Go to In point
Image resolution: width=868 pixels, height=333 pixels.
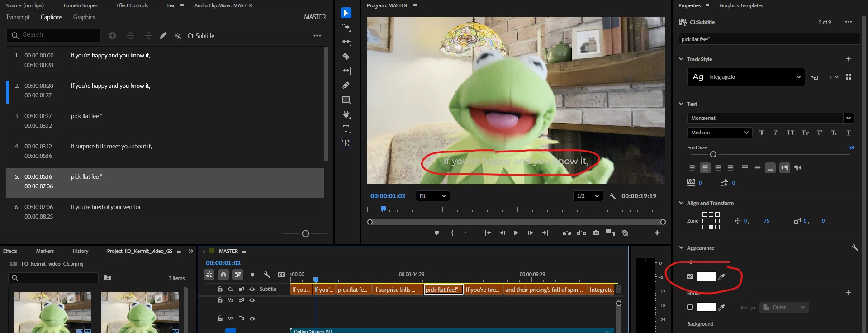click(x=488, y=233)
